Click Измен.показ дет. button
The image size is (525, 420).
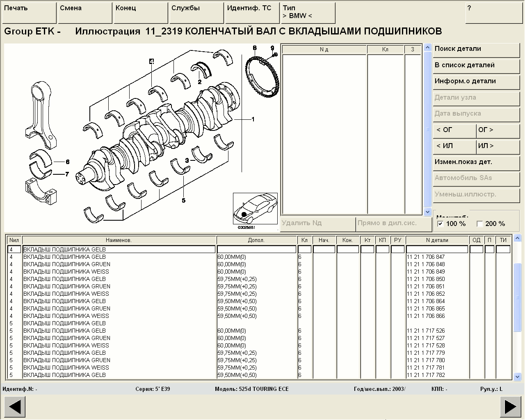tap(476, 164)
